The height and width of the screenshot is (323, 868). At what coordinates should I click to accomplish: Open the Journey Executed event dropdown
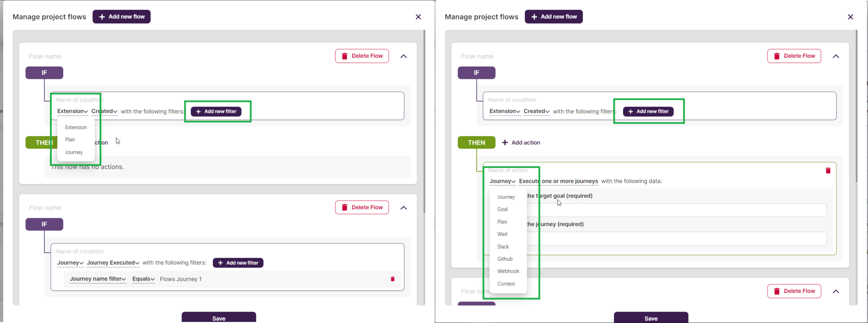coord(113,263)
